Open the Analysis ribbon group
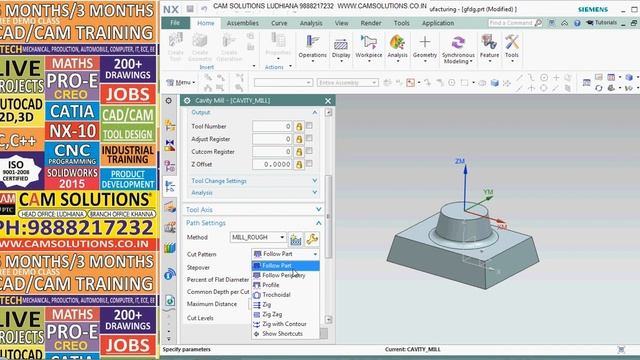The image size is (640, 360). click(x=397, y=48)
